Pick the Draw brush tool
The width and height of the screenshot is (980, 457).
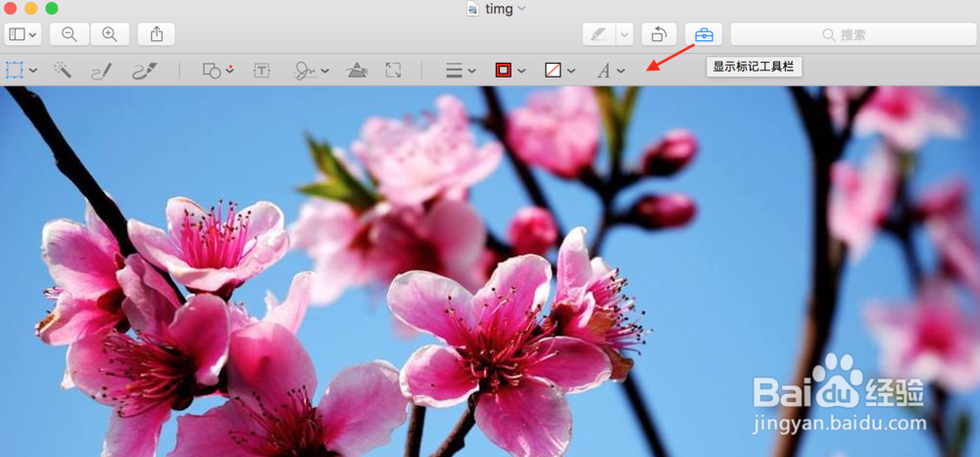pos(144,71)
